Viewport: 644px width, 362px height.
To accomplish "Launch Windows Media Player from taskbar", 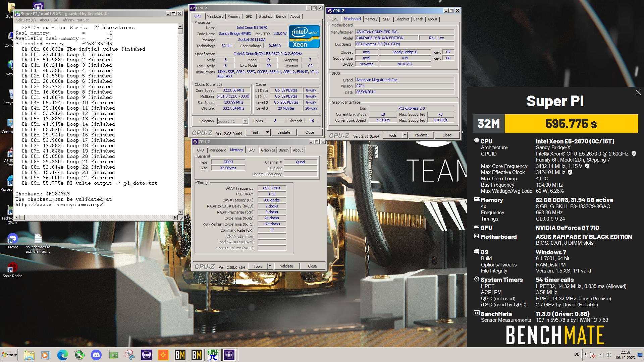I will 46,355.
